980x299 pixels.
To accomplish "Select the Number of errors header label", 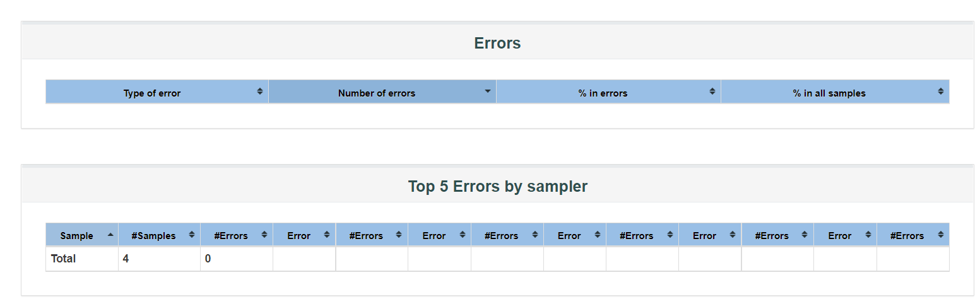I will click(377, 93).
